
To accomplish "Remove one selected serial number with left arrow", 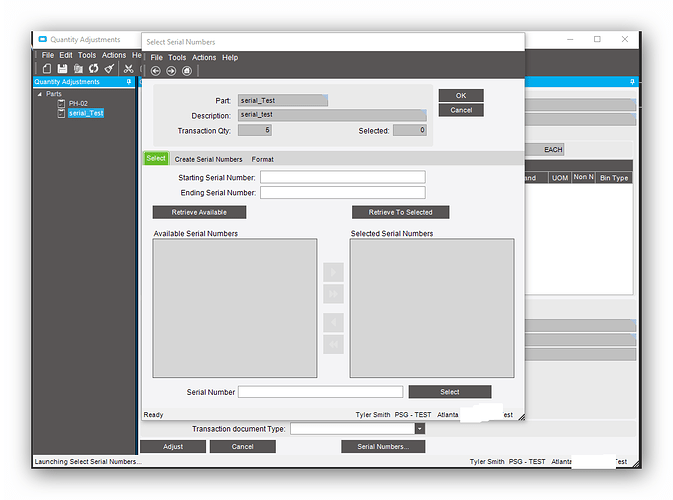I will (x=333, y=322).
